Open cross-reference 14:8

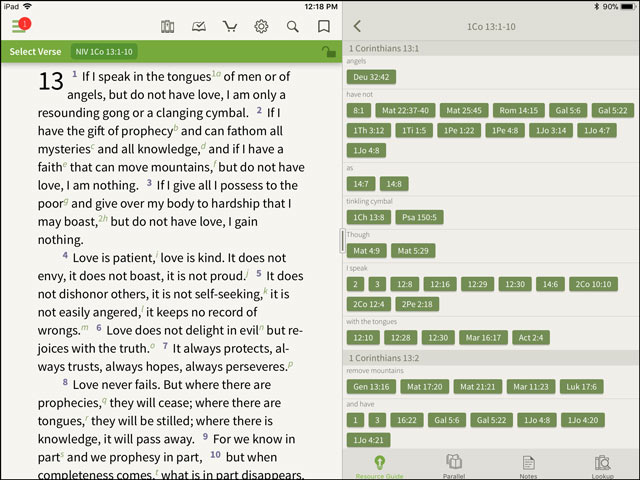(394, 184)
